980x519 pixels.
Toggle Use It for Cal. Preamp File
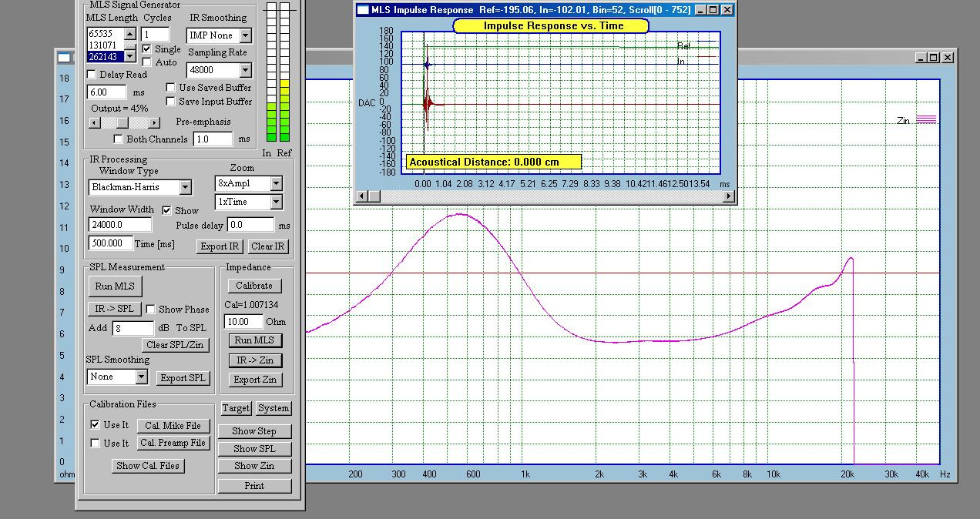point(95,444)
